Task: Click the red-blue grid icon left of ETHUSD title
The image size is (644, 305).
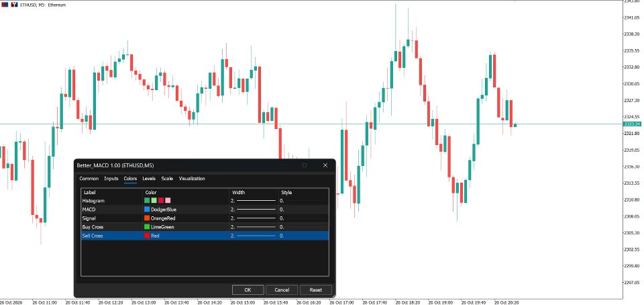Action: [x=5, y=5]
